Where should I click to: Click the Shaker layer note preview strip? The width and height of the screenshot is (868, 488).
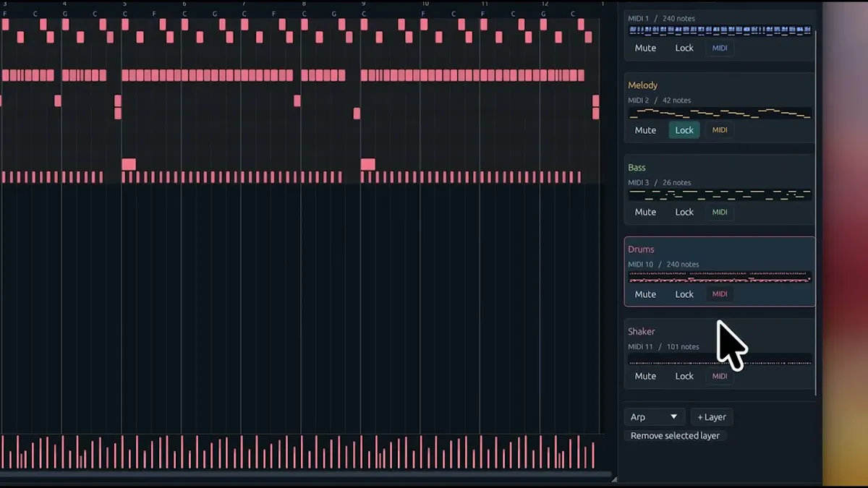[x=720, y=359]
